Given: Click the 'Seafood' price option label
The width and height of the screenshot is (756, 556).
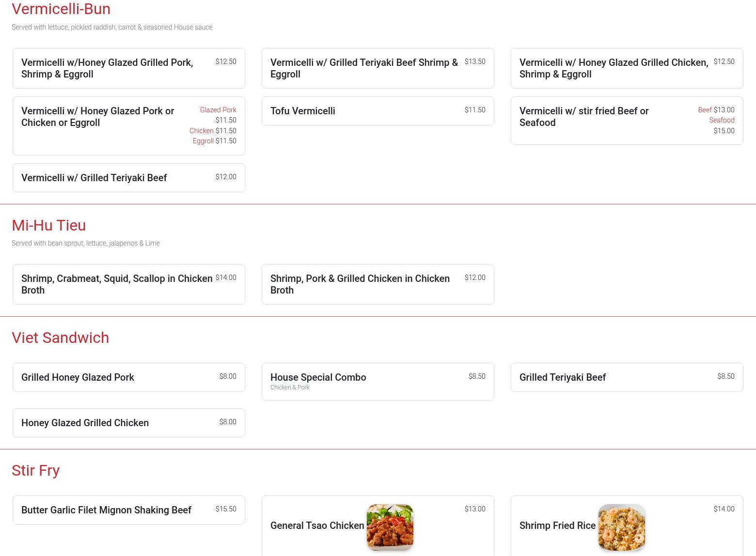Looking at the screenshot, I should click(x=722, y=120).
